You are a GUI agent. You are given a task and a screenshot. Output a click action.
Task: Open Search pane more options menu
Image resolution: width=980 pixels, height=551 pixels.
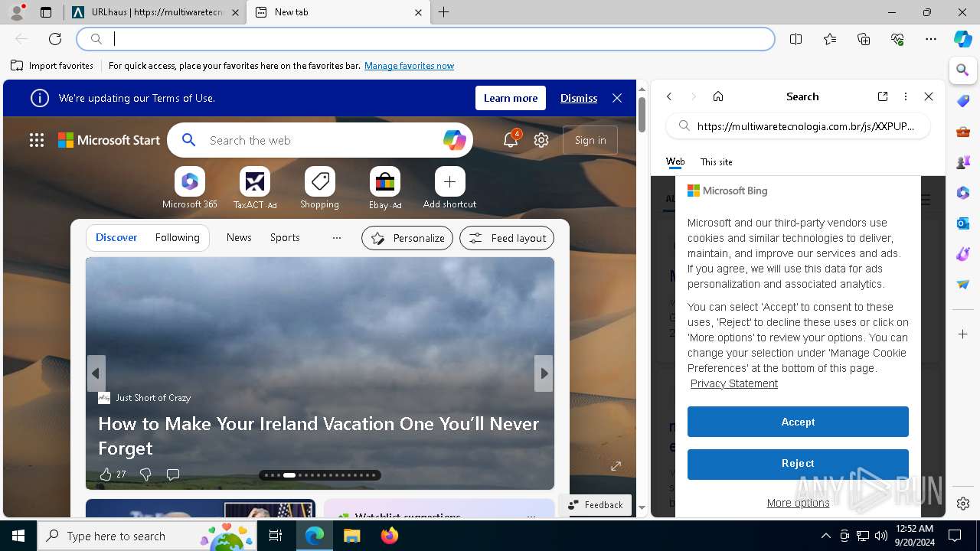point(906,96)
